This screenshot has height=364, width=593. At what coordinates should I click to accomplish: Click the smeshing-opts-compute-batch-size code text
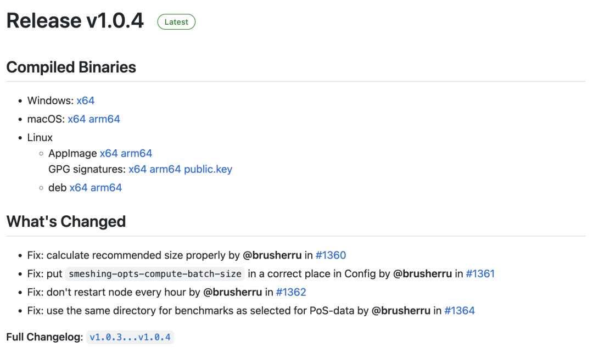[x=155, y=273]
